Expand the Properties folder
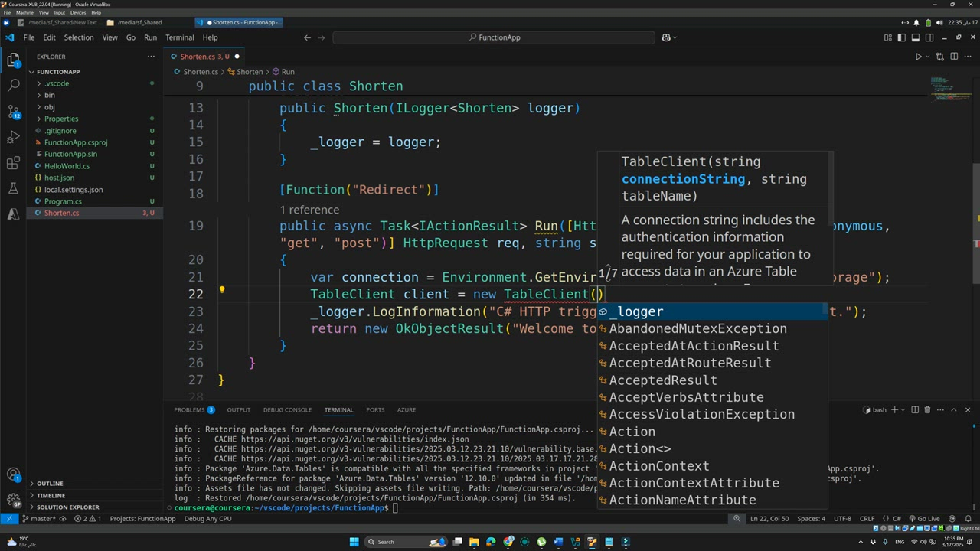Image resolution: width=980 pixels, height=551 pixels. [x=61, y=119]
